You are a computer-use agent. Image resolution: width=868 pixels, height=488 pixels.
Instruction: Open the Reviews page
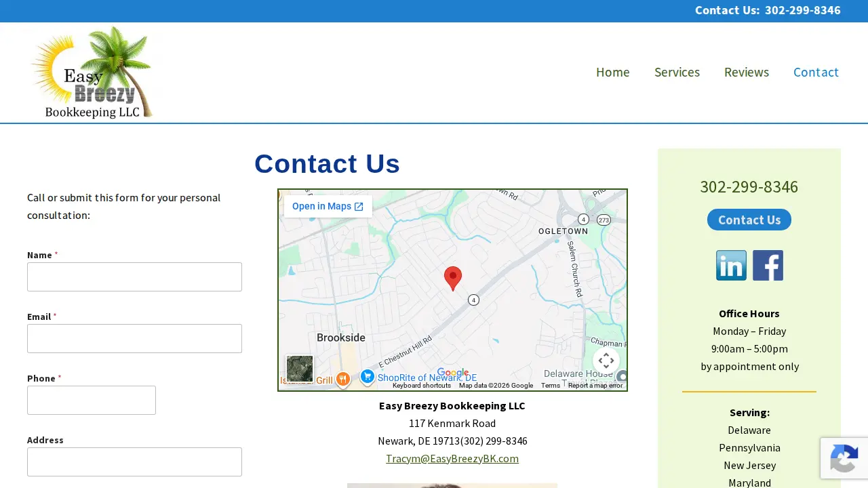[747, 72]
